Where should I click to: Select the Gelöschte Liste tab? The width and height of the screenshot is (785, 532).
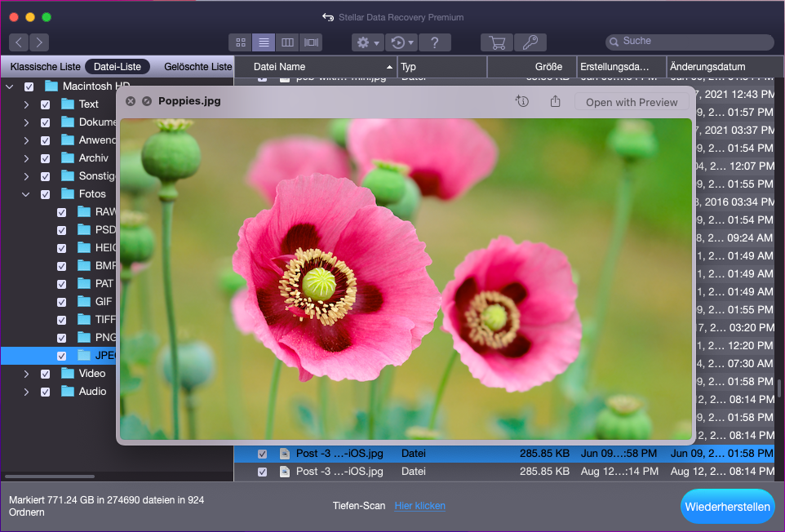[x=197, y=67]
